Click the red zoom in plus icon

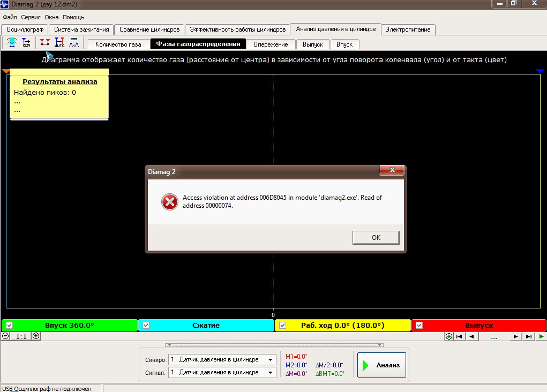coord(36,336)
